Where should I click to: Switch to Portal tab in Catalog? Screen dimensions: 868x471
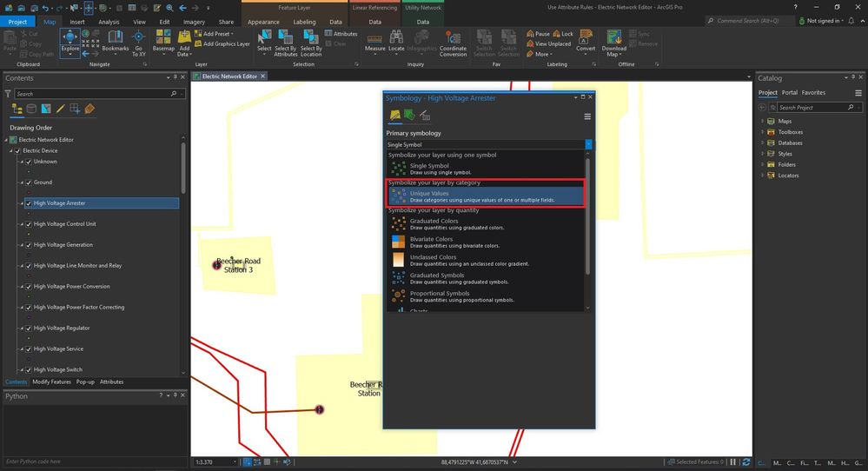point(790,92)
